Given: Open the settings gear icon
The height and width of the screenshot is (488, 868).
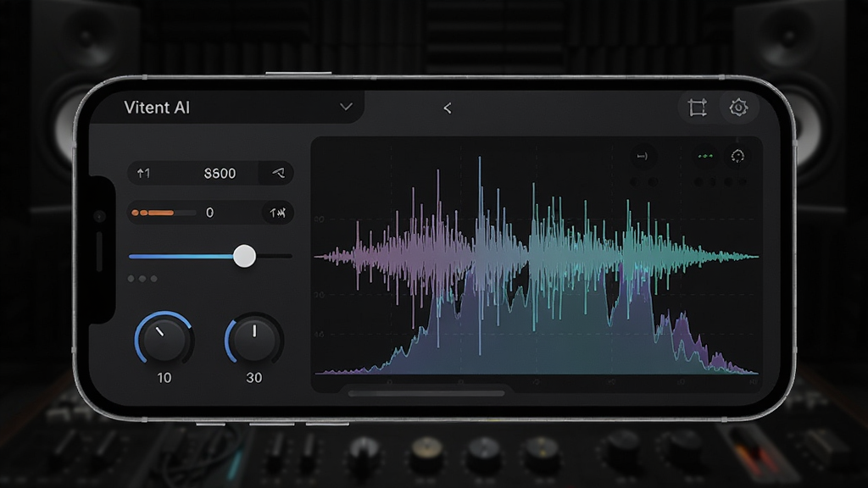Looking at the screenshot, I should [738, 108].
